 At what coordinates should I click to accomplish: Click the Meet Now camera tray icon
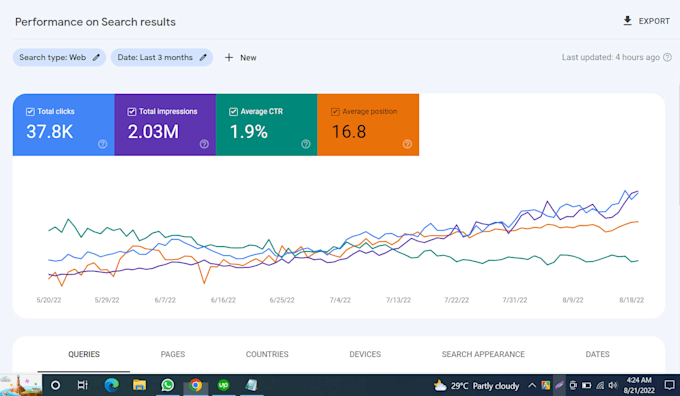[x=573, y=385]
